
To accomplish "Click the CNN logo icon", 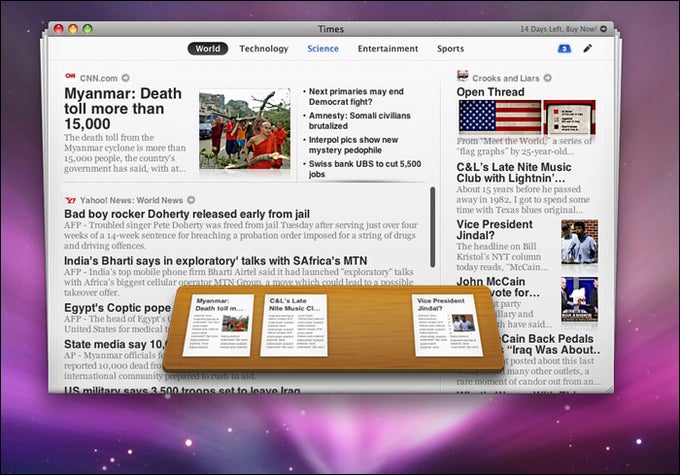I will click(x=70, y=76).
